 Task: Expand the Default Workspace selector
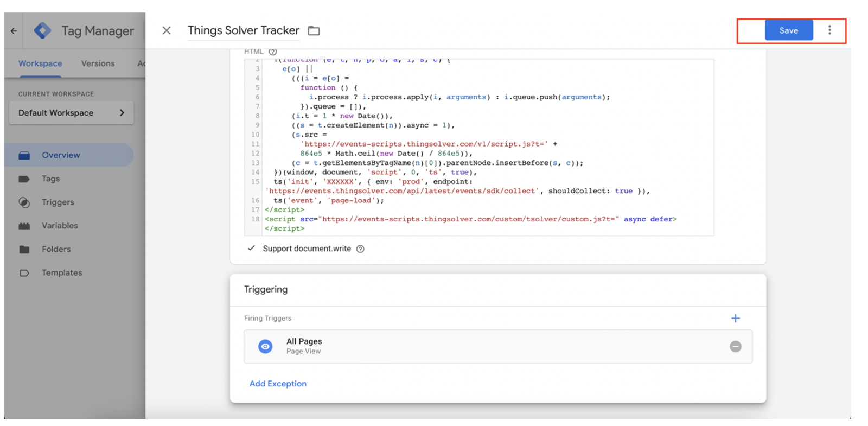[x=71, y=113]
